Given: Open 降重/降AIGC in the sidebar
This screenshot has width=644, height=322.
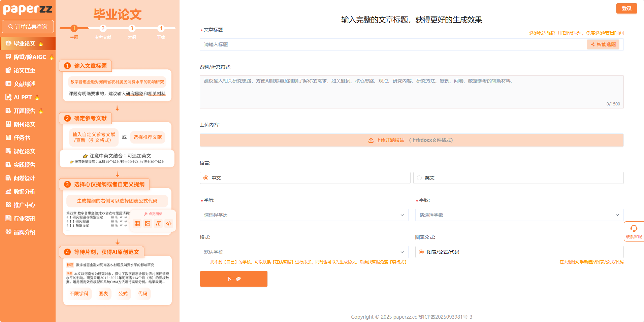Looking at the screenshot, I should [30, 57].
